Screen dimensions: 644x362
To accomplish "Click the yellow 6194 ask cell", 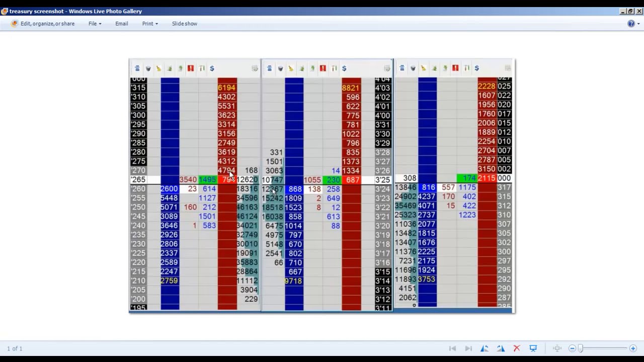I will [226, 88].
